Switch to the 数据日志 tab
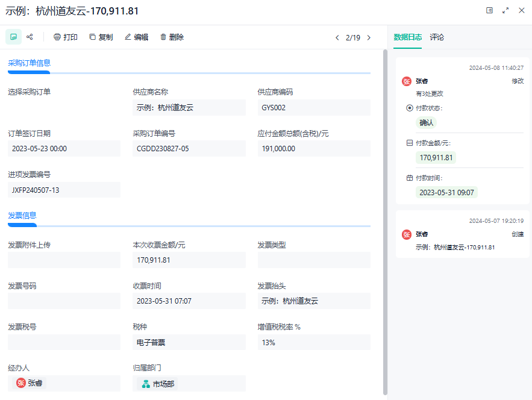 (x=407, y=37)
